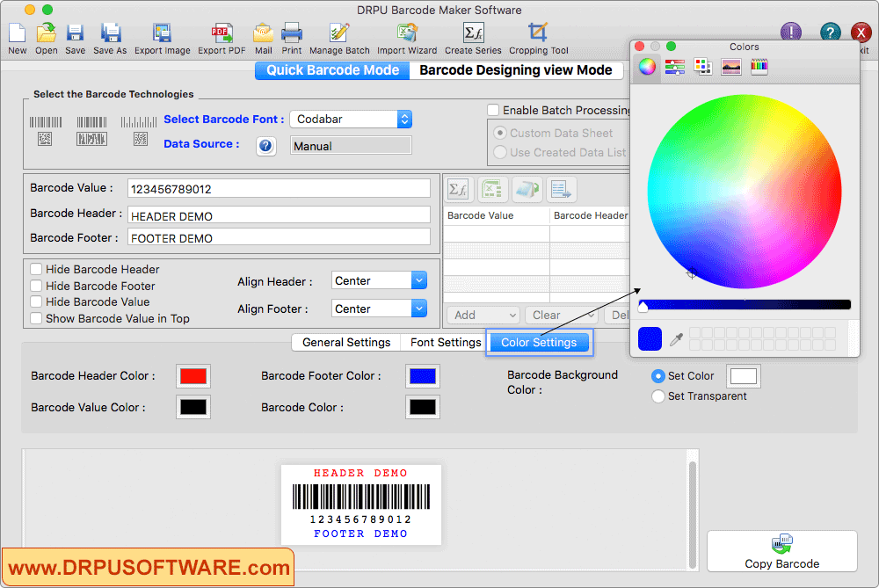
Task: Switch to pencils tab in Colors panel
Action: tap(759, 67)
